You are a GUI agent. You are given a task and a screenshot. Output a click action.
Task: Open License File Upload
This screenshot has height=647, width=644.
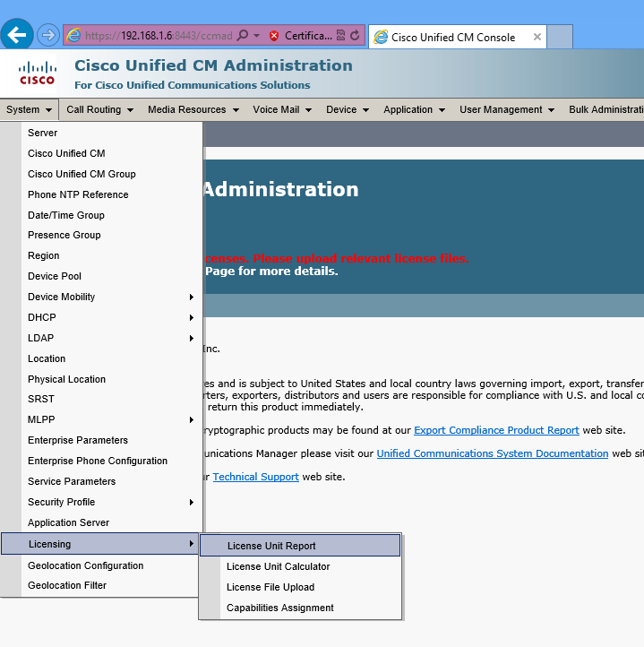(300, 588)
